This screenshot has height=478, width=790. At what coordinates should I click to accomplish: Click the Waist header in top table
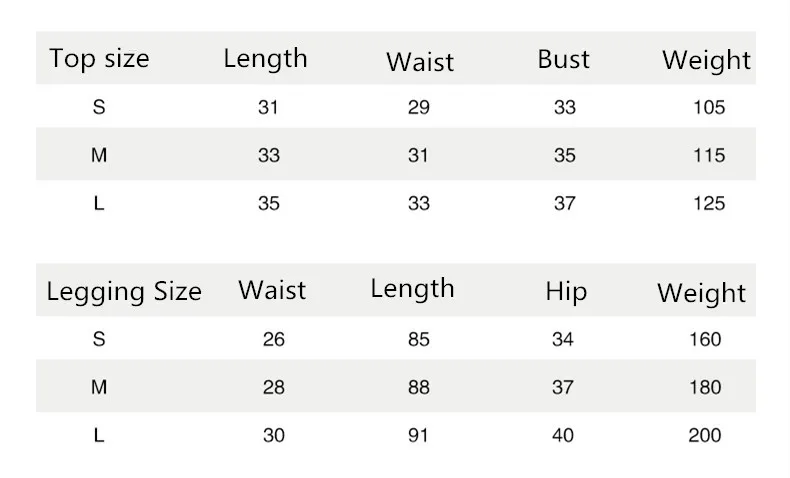coord(420,62)
